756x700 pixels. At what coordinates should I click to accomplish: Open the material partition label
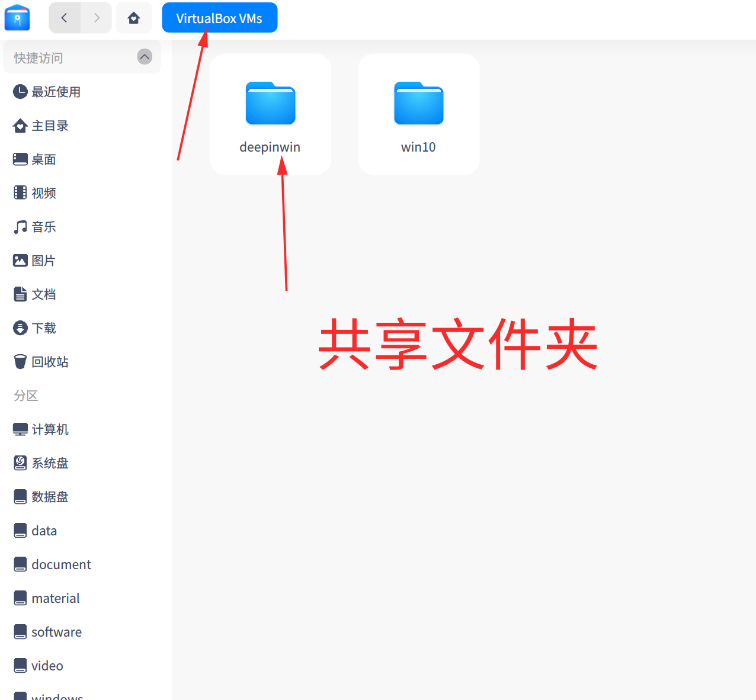click(56, 598)
